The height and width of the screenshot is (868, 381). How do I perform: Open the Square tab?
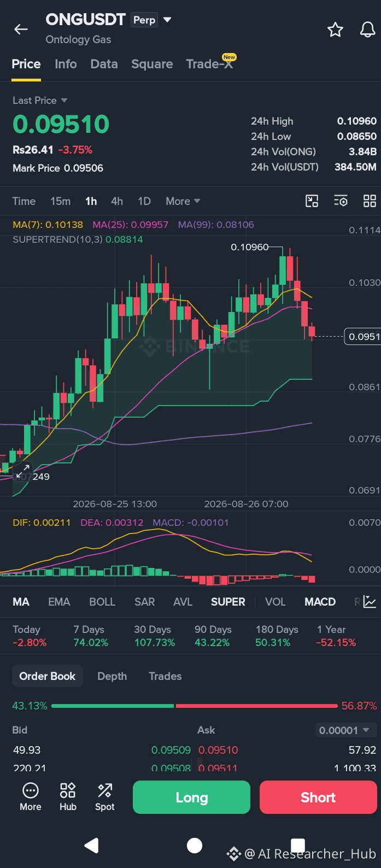[x=152, y=64]
